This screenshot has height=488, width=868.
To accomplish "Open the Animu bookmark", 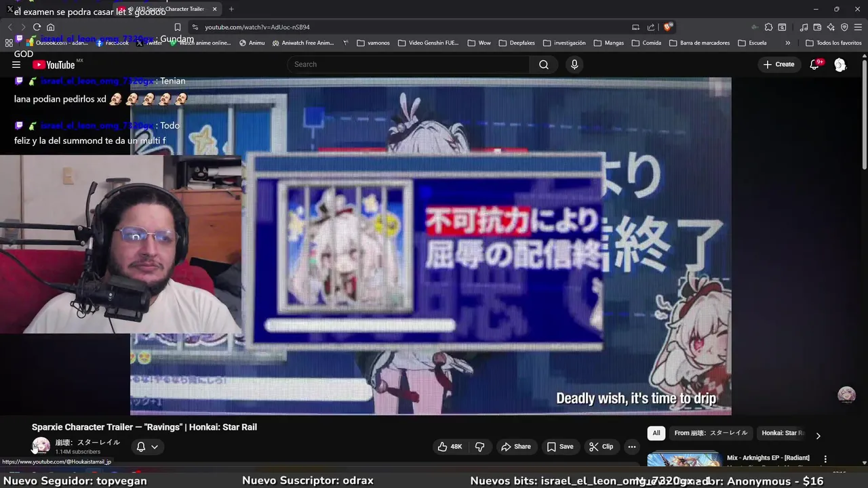I will (252, 43).
